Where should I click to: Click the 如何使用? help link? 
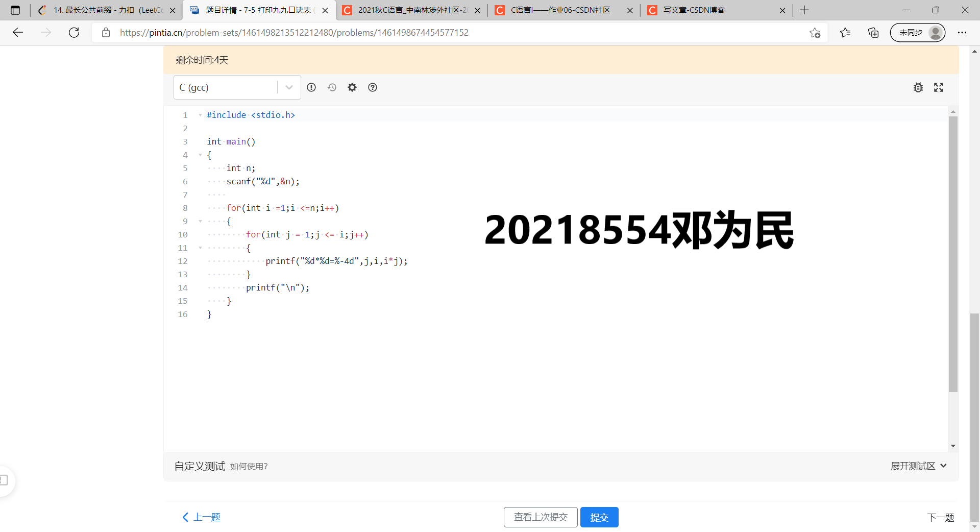(x=249, y=466)
